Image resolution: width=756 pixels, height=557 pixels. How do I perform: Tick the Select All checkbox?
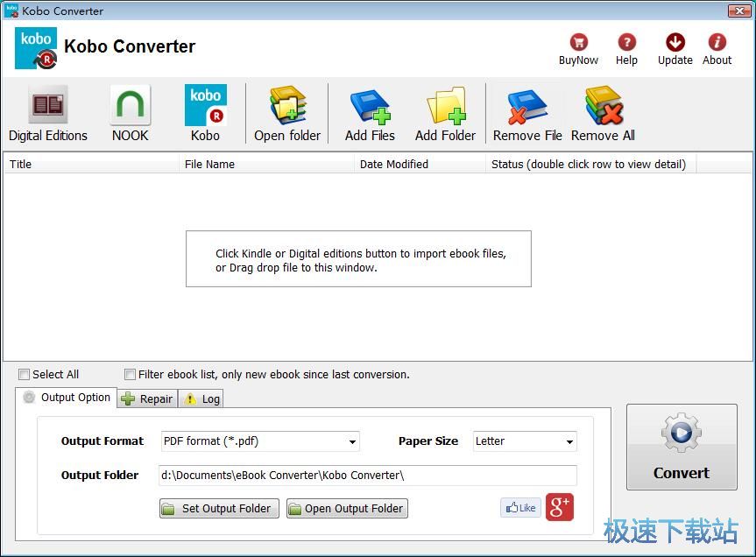pyautogui.click(x=24, y=374)
